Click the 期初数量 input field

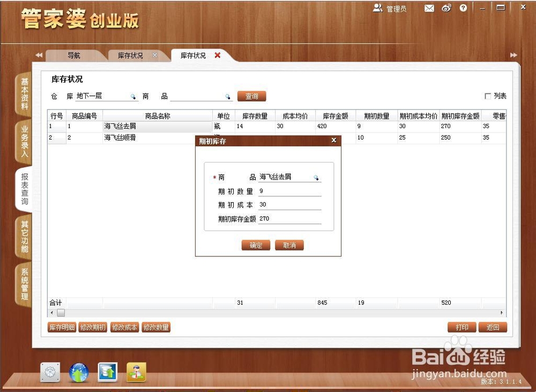(289, 191)
